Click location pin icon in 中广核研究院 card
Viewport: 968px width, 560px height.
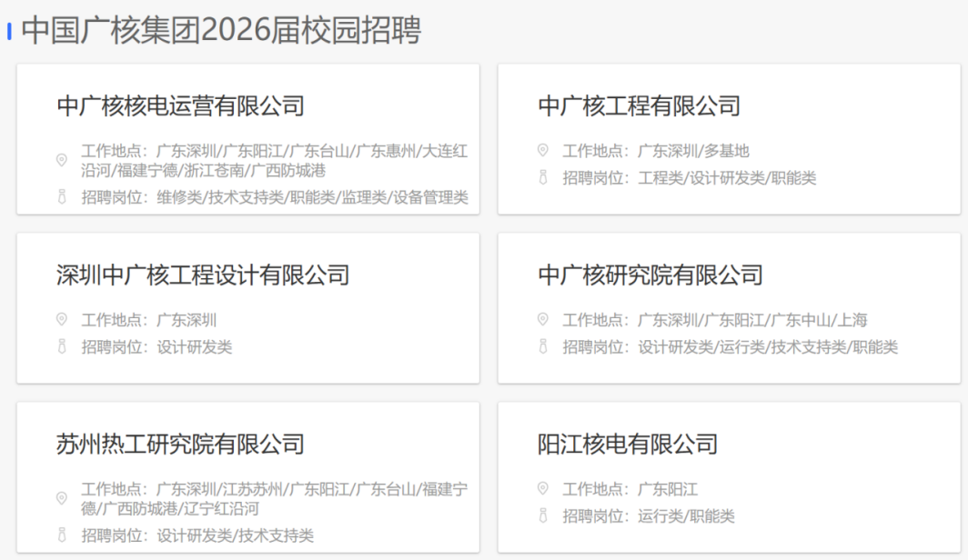pos(542,319)
